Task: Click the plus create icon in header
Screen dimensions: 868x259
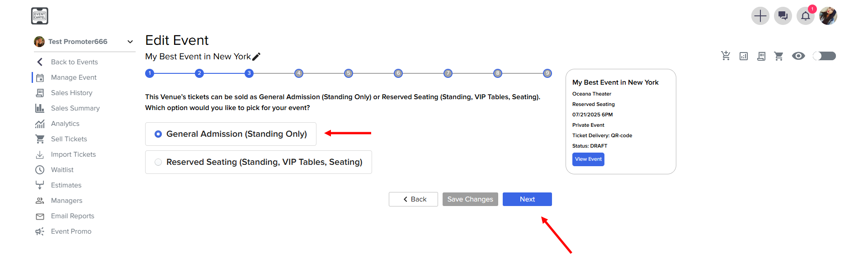Action: tap(760, 16)
